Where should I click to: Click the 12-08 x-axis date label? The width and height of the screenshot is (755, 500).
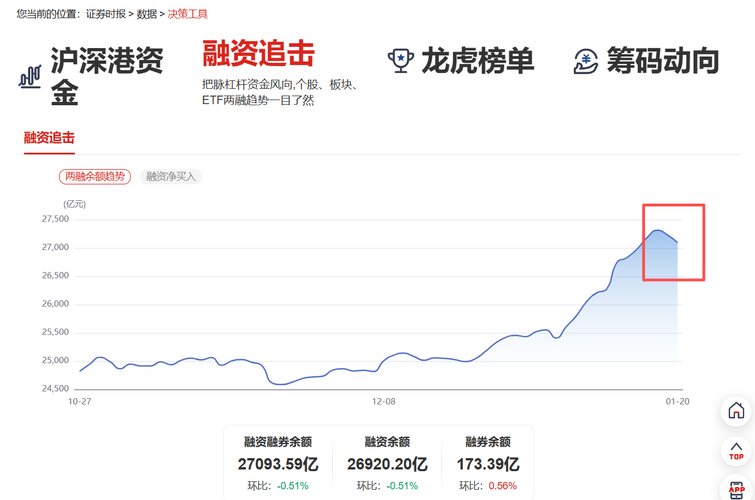point(383,401)
